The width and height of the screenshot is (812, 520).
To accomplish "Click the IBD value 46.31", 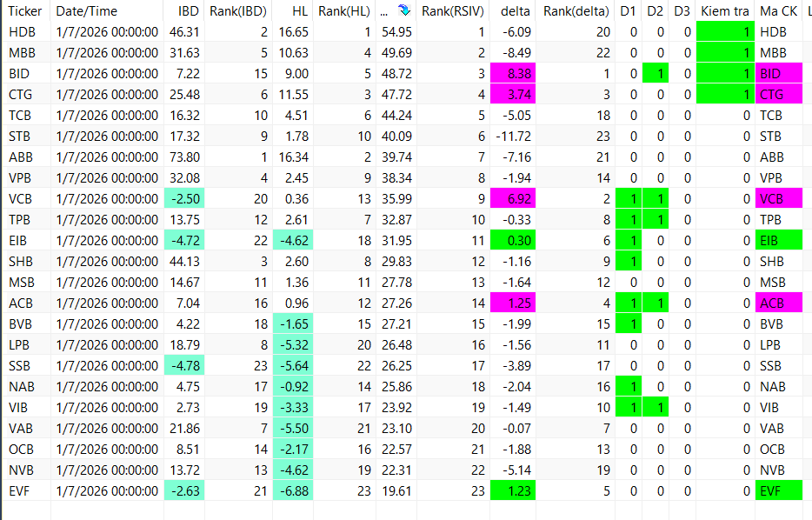I will 184,32.
